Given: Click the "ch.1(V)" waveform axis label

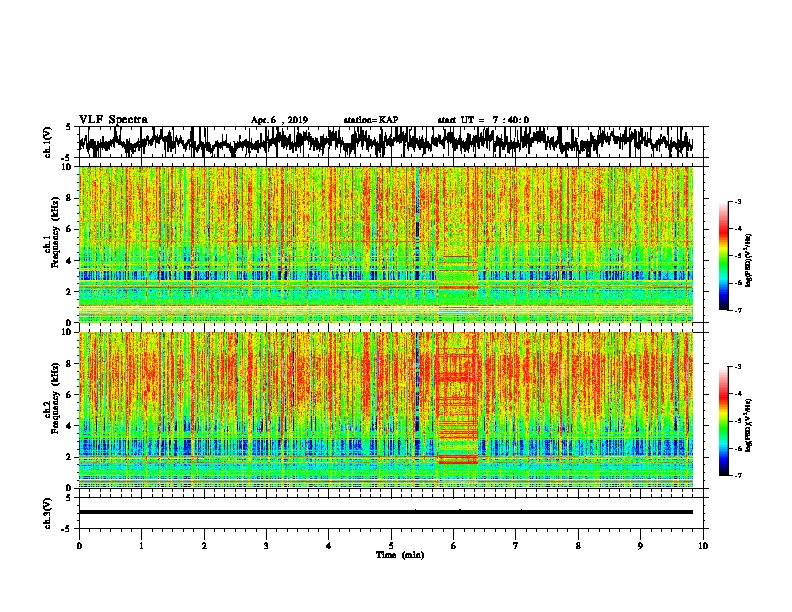Looking at the screenshot, I should coord(48,142).
